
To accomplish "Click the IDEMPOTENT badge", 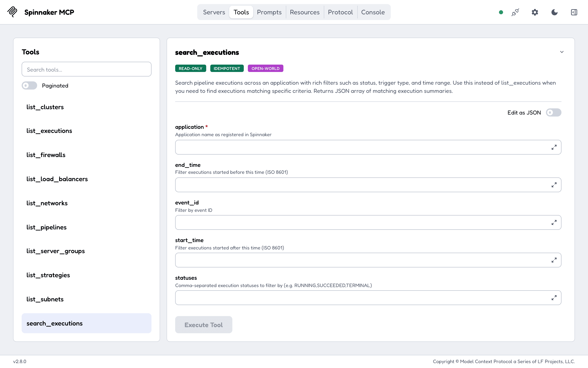I will coord(227,68).
